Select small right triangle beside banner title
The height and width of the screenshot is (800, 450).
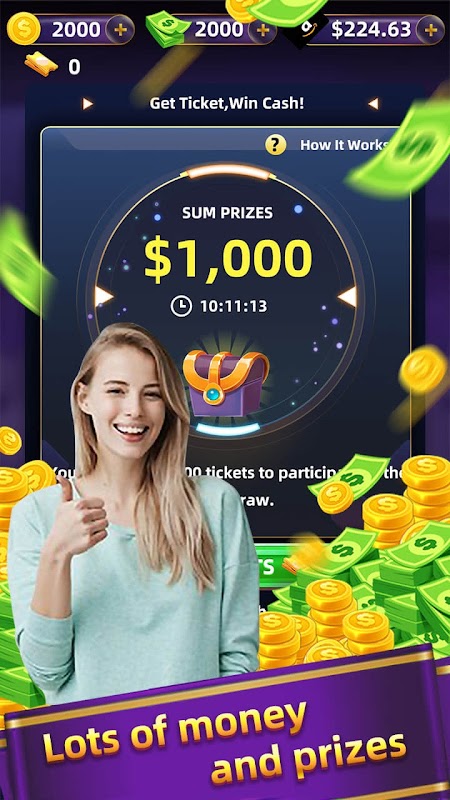pyautogui.click(x=373, y=104)
